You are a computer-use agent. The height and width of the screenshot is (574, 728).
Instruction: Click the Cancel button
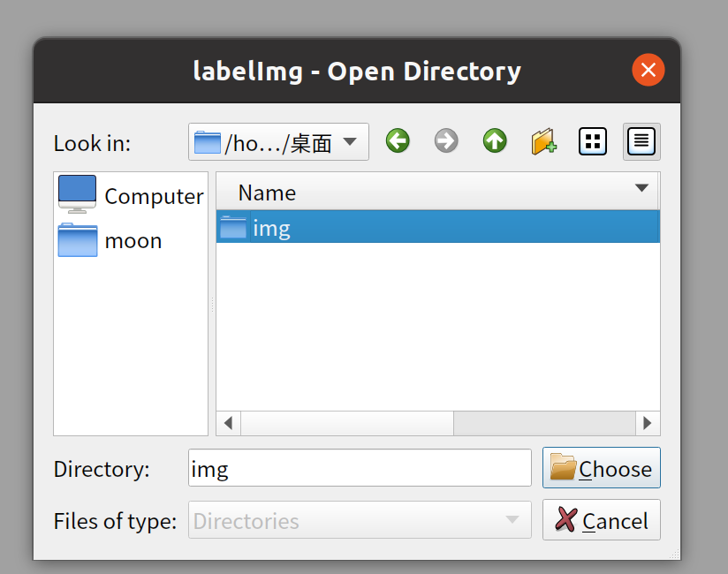click(x=602, y=520)
